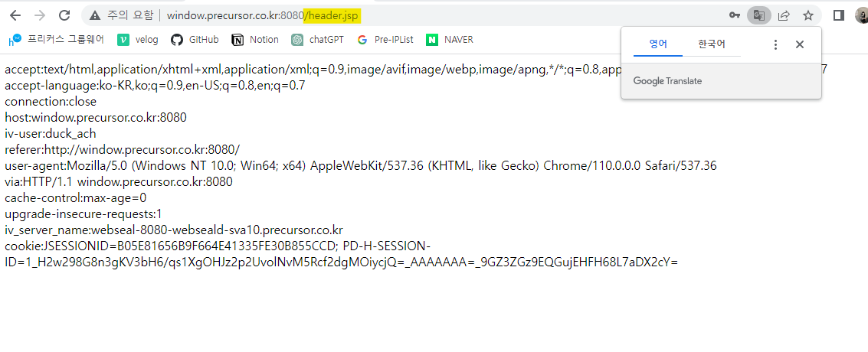Open the velog bookmark

(x=139, y=40)
